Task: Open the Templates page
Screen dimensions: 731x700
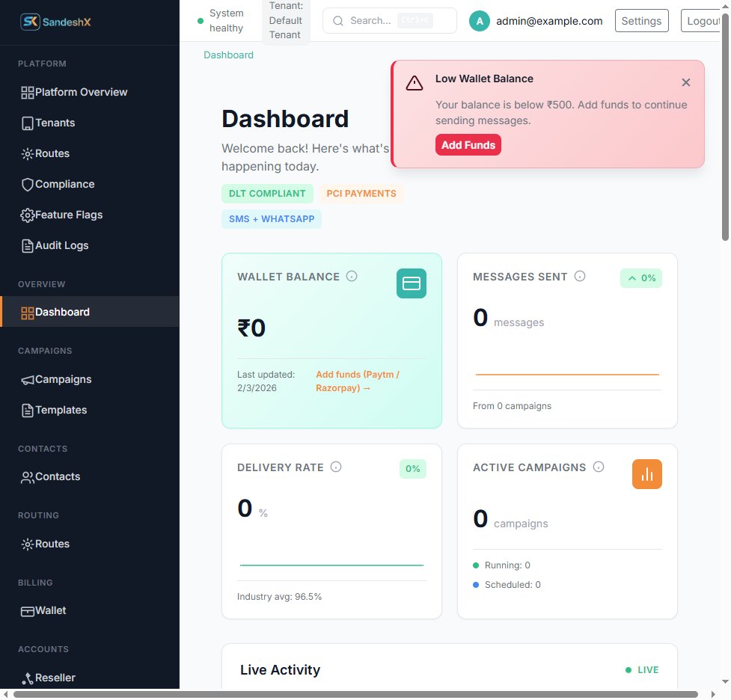Action: (90, 410)
